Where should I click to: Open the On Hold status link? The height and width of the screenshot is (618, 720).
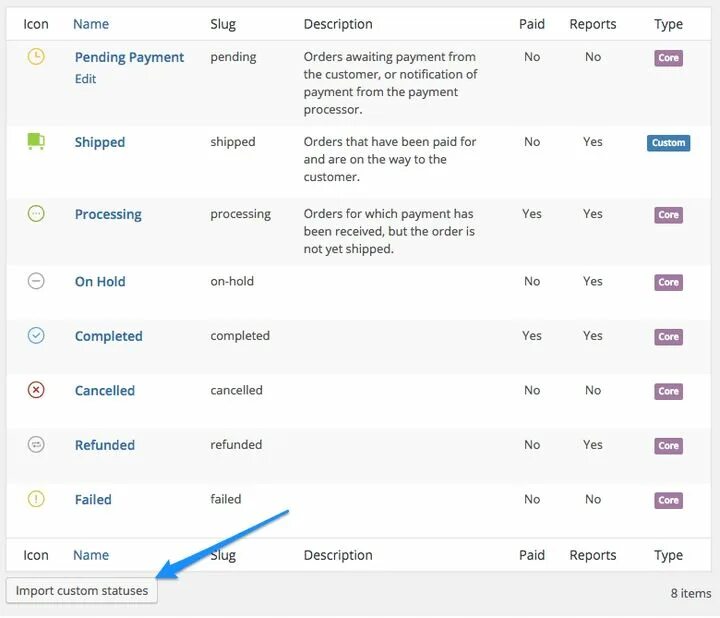tap(100, 281)
